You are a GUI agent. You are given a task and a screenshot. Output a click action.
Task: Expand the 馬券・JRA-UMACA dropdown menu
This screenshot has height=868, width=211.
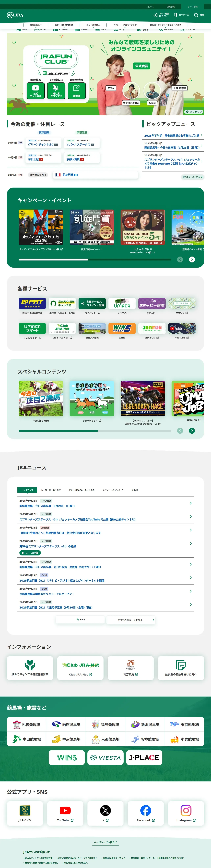tap(64, 25)
